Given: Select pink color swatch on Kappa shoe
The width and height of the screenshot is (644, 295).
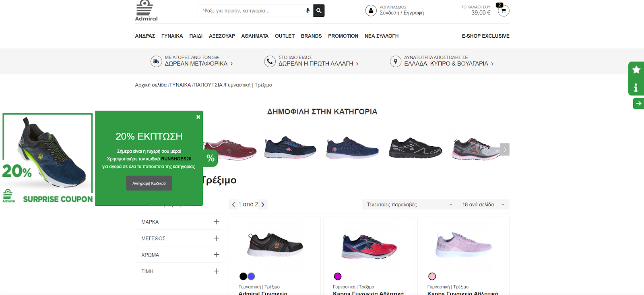Looking at the screenshot, I should pyautogui.click(x=432, y=276).
